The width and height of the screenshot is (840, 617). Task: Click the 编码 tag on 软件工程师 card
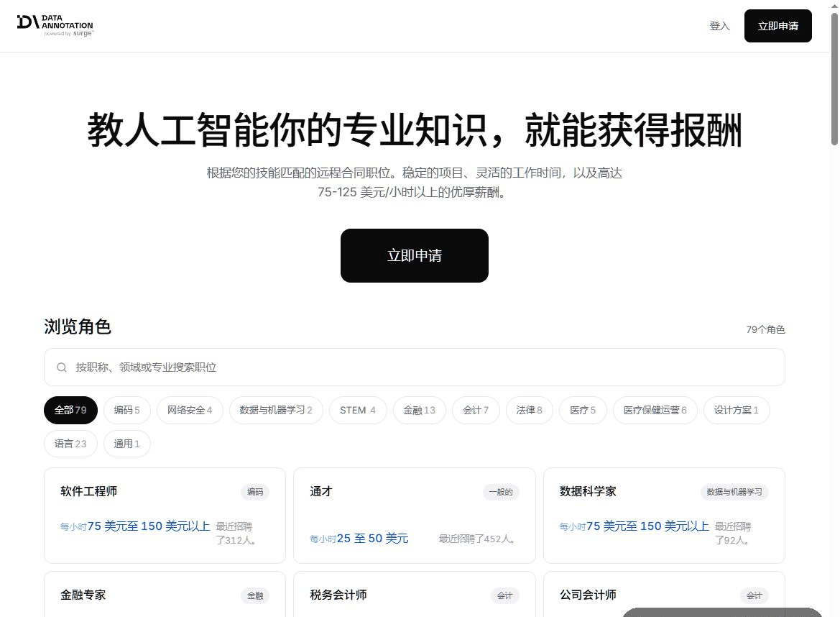coord(255,492)
